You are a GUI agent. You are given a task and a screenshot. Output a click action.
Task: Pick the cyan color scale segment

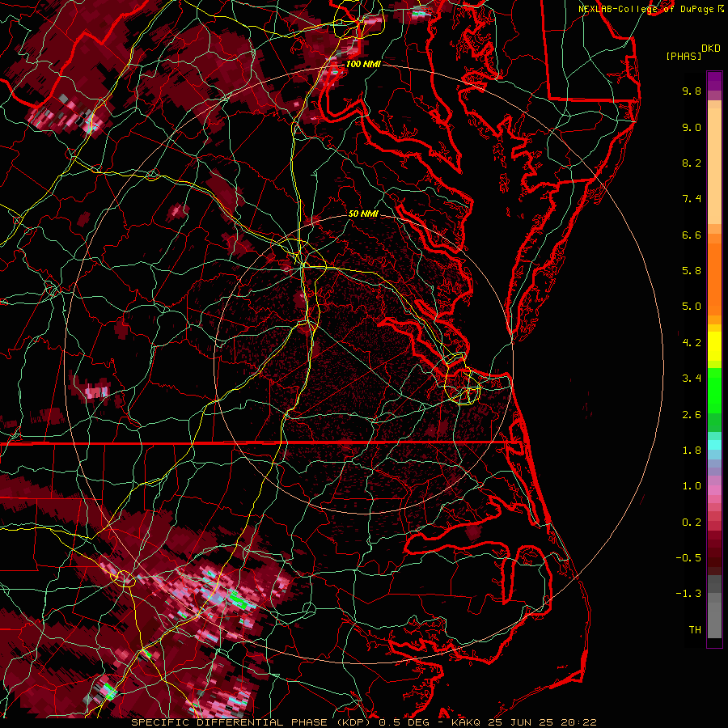(714, 445)
